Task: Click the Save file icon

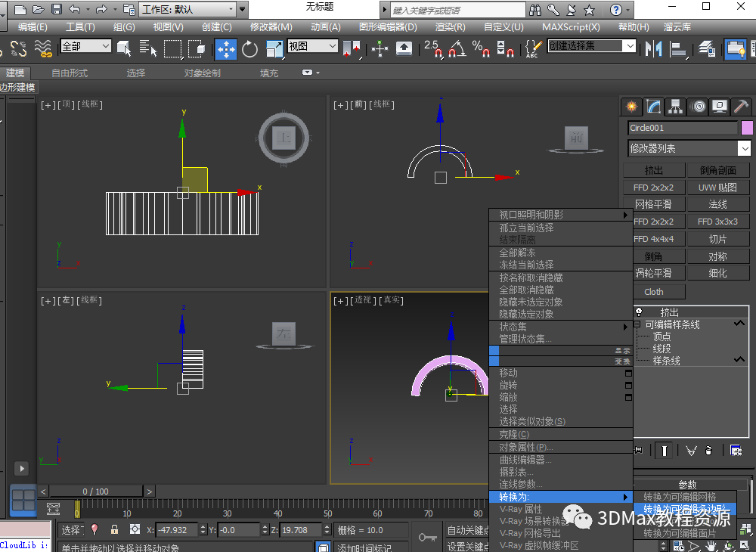Action: pos(57,10)
